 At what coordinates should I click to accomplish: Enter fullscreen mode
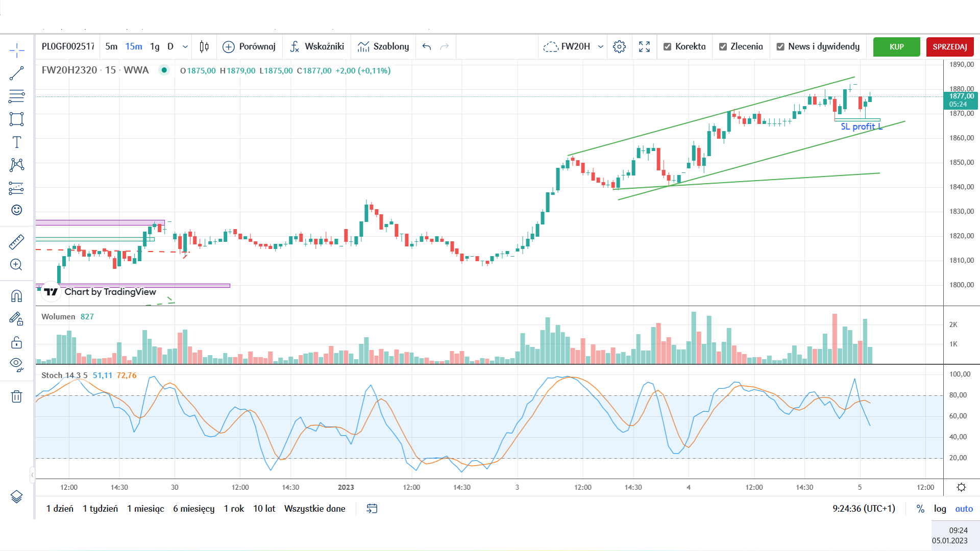(644, 46)
